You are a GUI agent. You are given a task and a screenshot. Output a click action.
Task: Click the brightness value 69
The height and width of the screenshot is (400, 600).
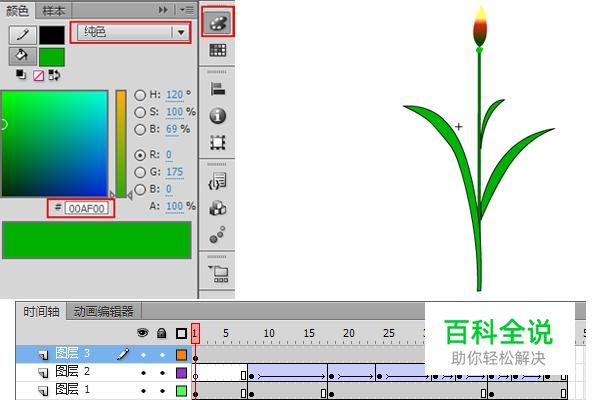(x=171, y=129)
